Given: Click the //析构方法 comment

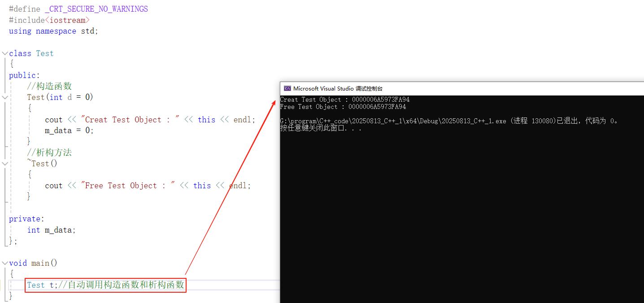Looking at the screenshot, I should pyautogui.click(x=49, y=152).
